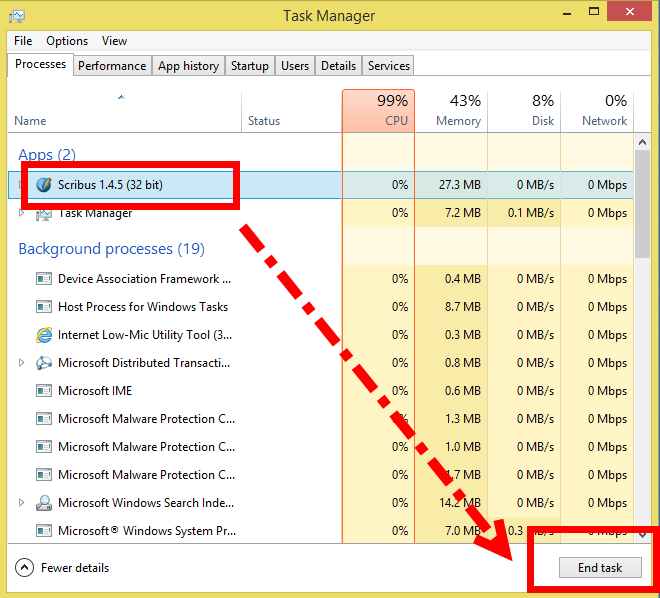Select the Scribus 1.4.5 (32 bit) row
This screenshot has width=660, height=598.
click(x=321, y=185)
